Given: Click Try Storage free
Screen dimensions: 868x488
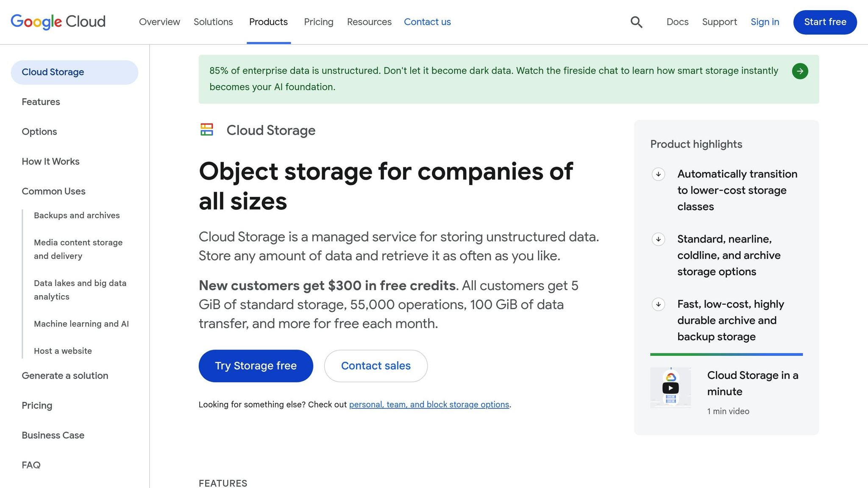Looking at the screenshot, I should [256, 366].
